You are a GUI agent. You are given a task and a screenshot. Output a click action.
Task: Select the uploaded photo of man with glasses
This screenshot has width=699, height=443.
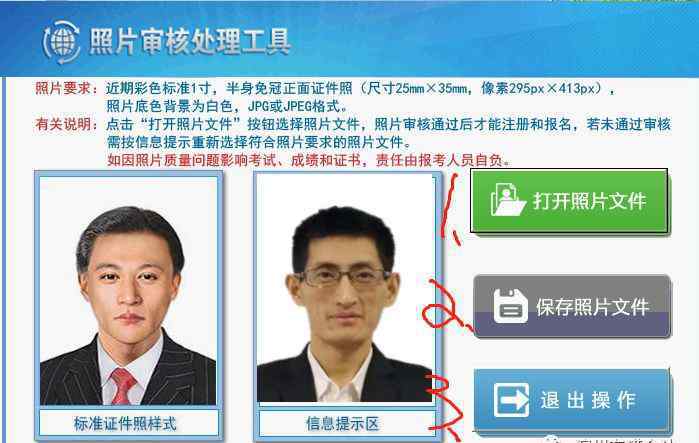point(345,288)
